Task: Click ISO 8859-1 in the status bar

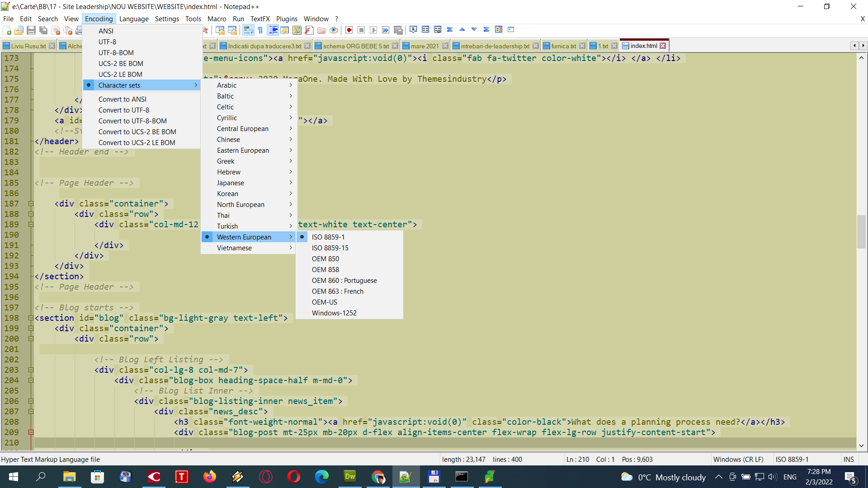Action: click(x=792, y=459)
